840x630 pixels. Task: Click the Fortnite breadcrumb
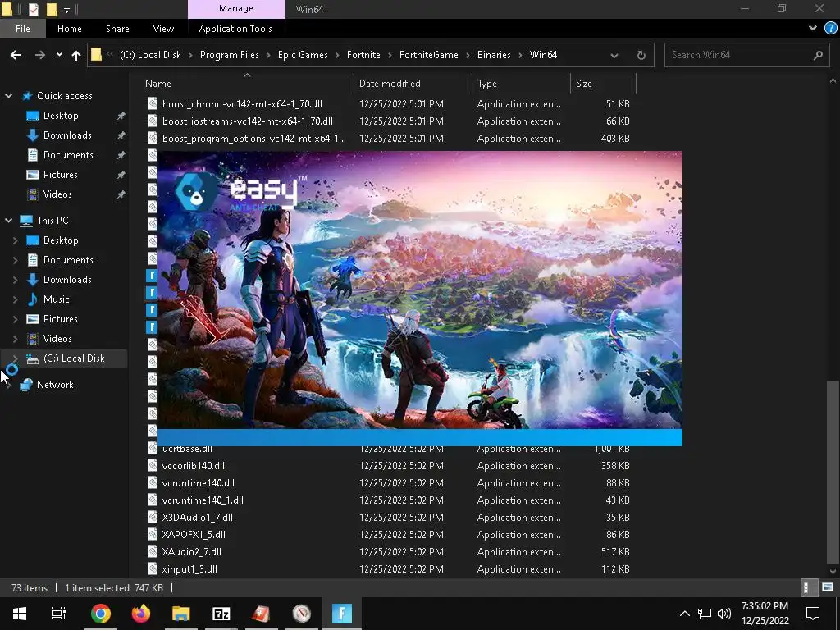point(363,55)
